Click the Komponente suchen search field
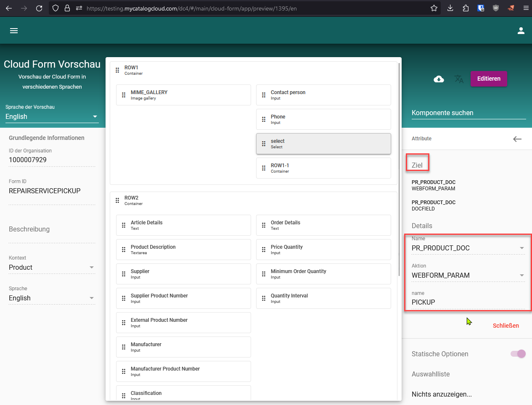 tap(468, 113)
